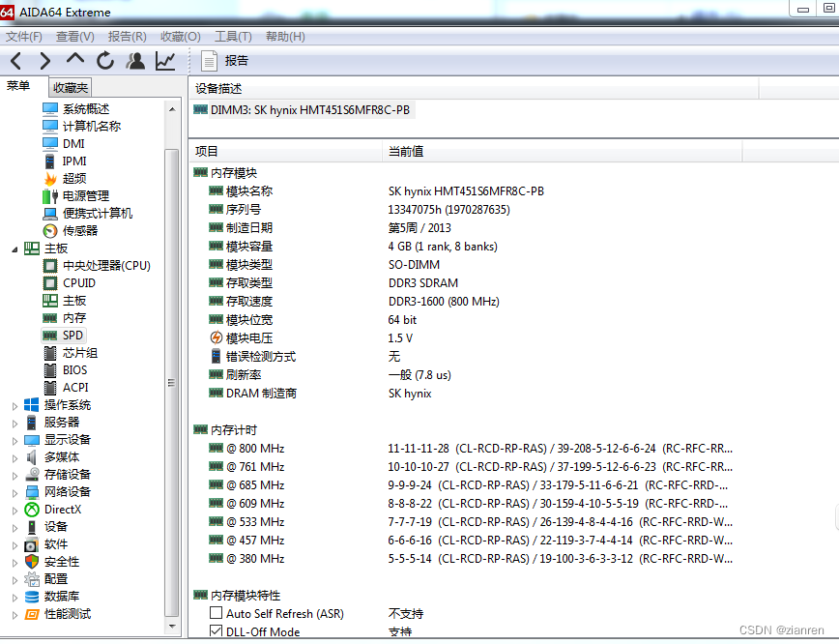Click the sidebar scrollbar down arrow
This screenshot has width=839, height=644.
(x=172, y=626)
